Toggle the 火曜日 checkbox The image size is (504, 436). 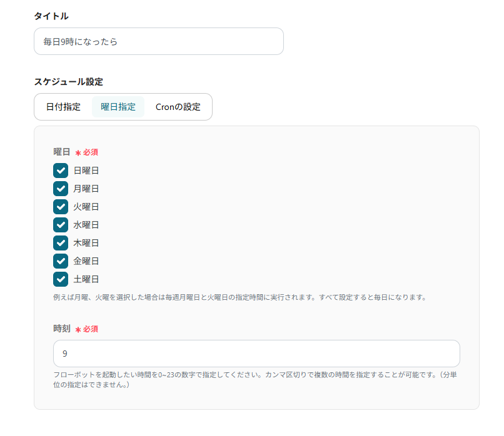tap(61, 206)
